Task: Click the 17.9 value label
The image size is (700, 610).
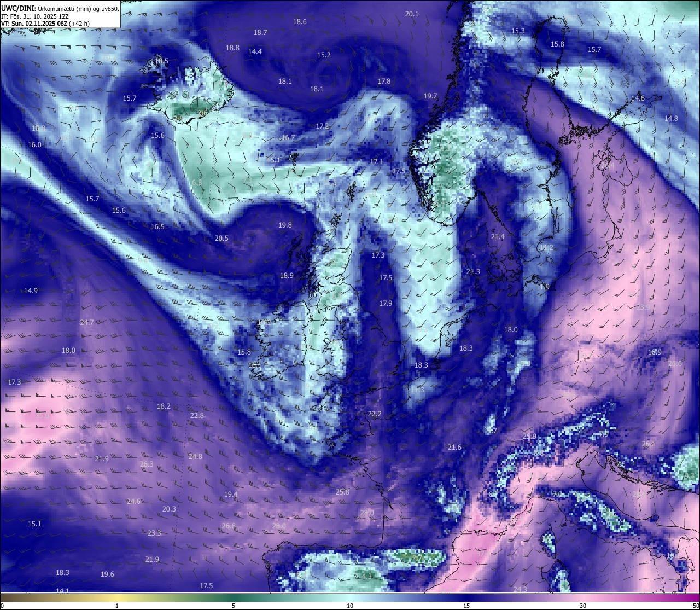Action: [386, 304]
